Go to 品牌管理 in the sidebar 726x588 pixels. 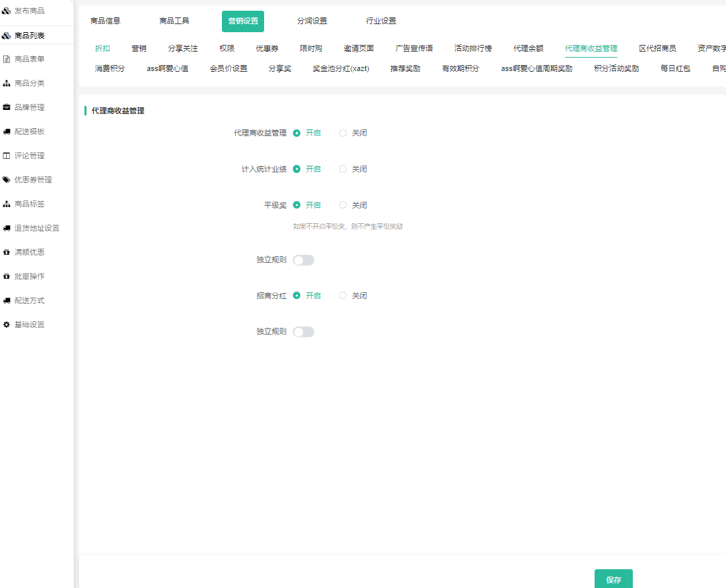tap(29, 107)
